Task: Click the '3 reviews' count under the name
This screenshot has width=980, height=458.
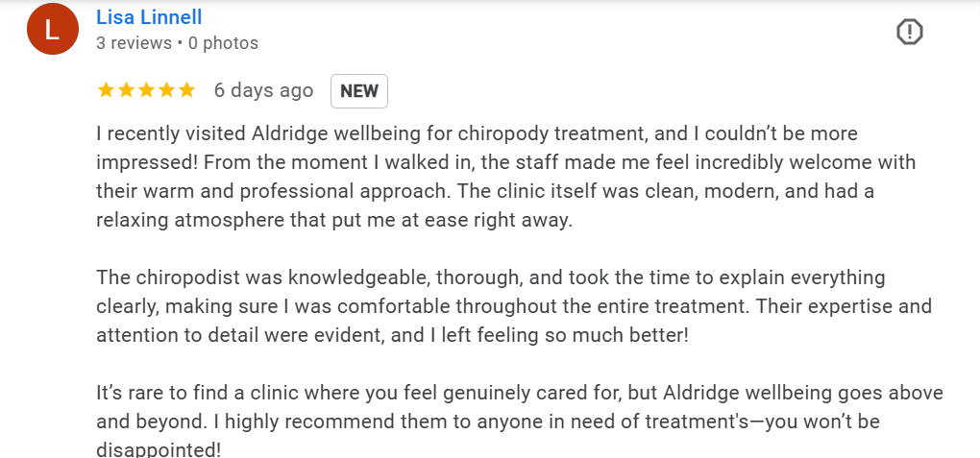Action: click(134, 43)
